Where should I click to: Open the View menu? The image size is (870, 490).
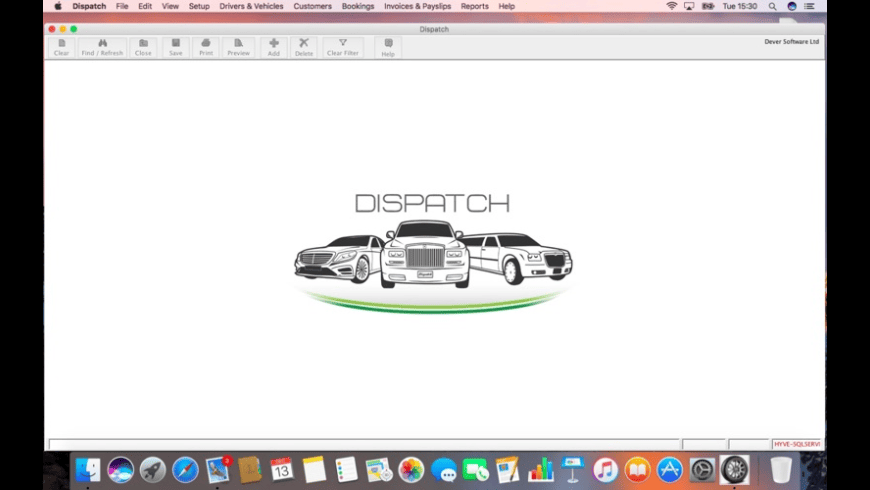pyautogui.click(x=170, y=6)
